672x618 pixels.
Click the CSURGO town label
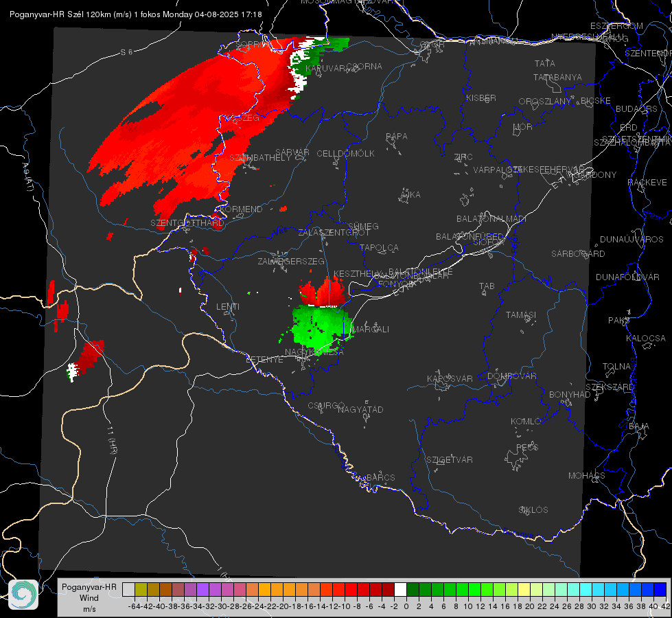click(x=326, y=405)
